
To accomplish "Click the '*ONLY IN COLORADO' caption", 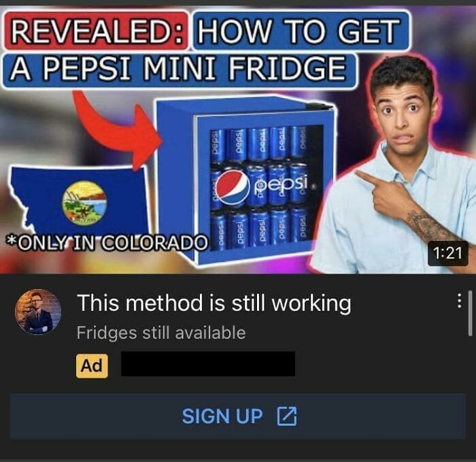I will coord(107,243).
